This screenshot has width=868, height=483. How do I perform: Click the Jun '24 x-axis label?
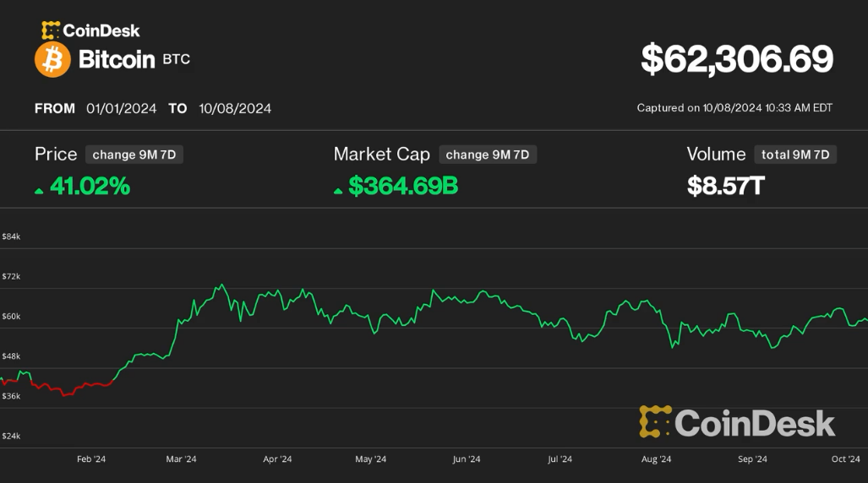pyautogui.click(x=466, y=459)
